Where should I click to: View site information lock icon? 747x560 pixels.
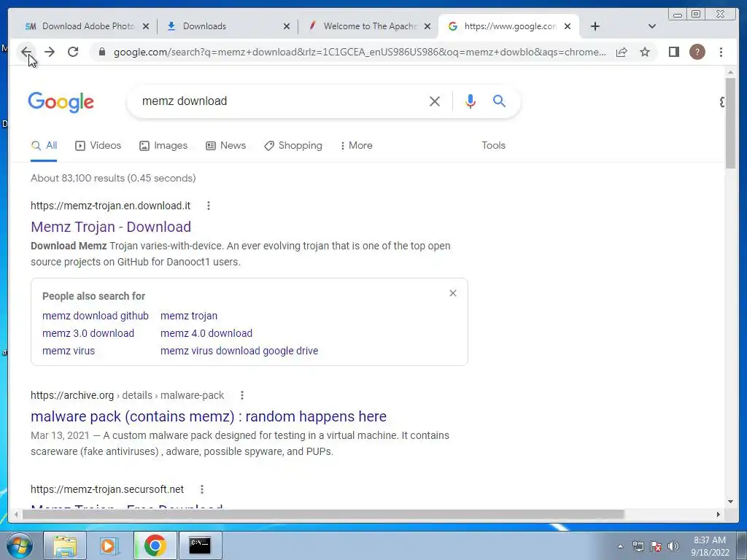point(101,52)
